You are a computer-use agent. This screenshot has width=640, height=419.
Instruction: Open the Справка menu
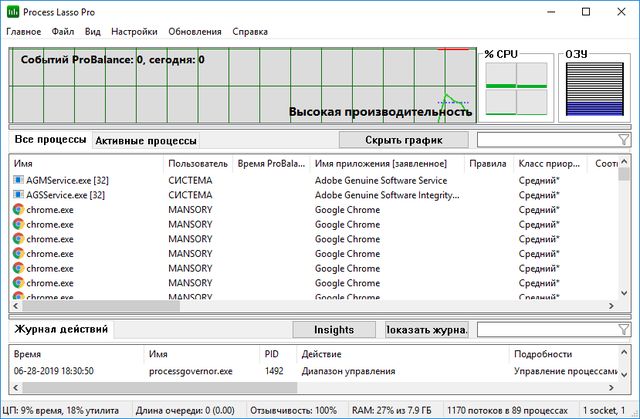(249, 31)
